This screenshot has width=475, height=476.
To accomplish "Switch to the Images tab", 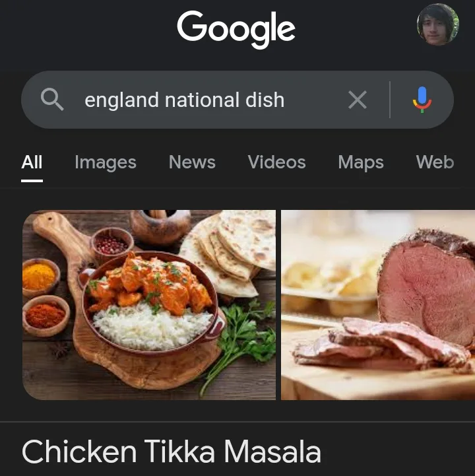I will click(x=106, y=162).
